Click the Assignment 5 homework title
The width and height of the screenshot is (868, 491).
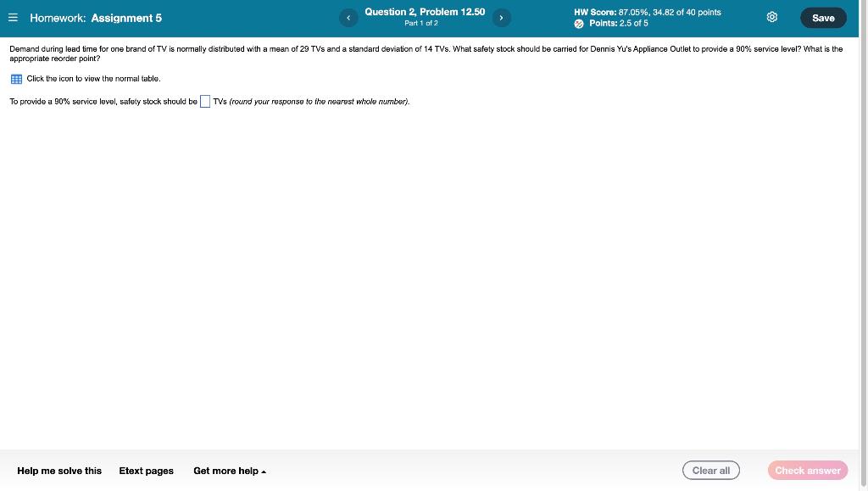(x=125, y=17)
